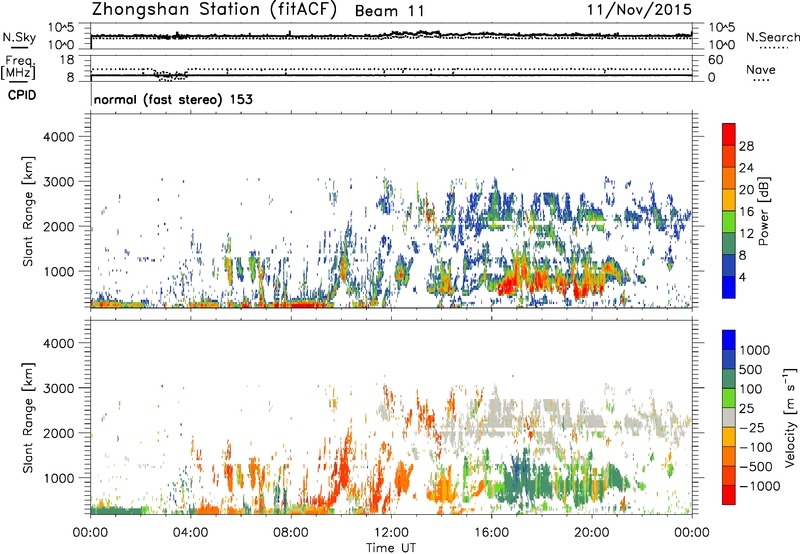
Task: Select the '18' frequency axis tick
Action: coord(67,60)
